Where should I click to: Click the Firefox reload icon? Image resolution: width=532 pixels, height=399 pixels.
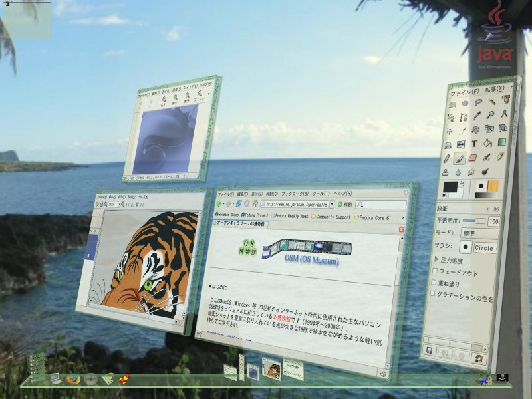coord(238,203)
